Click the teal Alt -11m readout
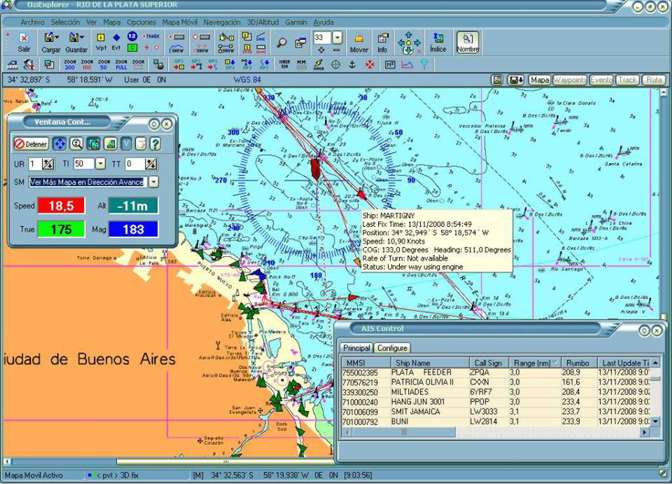 pos(133,206)
